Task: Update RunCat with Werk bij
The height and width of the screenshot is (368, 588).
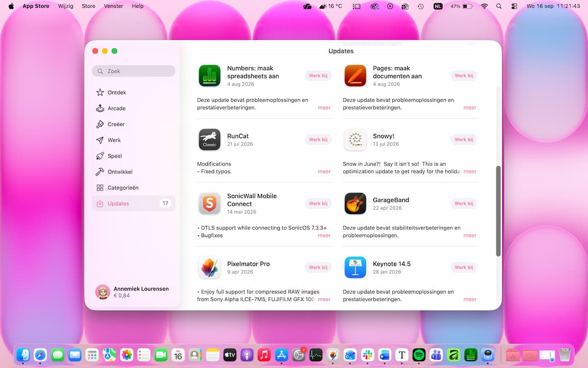Action: (318, 140)
